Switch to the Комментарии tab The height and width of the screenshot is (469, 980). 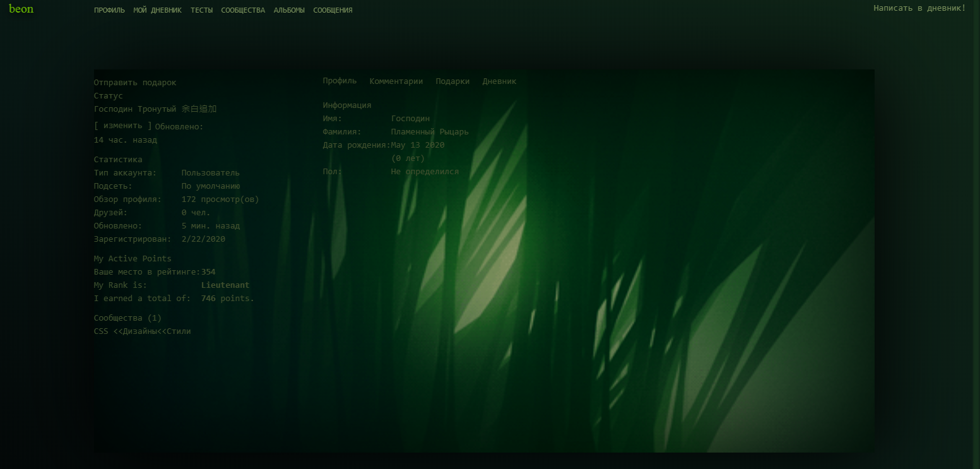(x=396, y=81)
